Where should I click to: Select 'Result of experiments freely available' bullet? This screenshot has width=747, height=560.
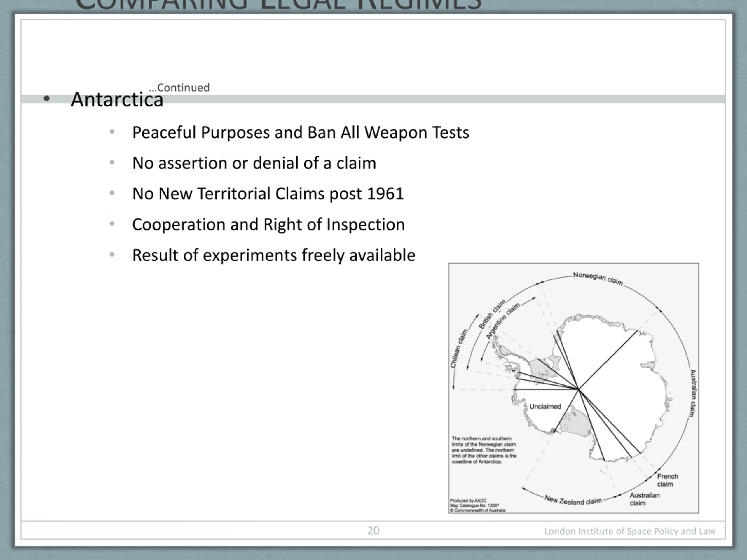(273, 255)
